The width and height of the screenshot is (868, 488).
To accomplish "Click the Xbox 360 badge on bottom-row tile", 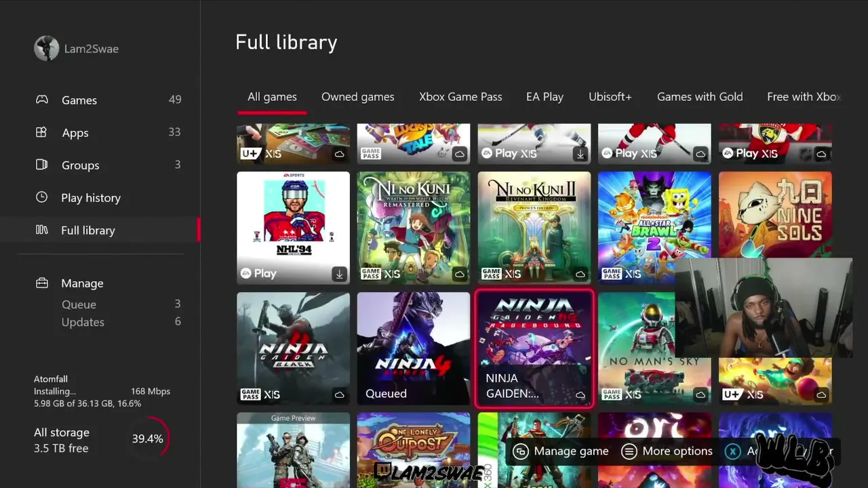I will (488, 450).
